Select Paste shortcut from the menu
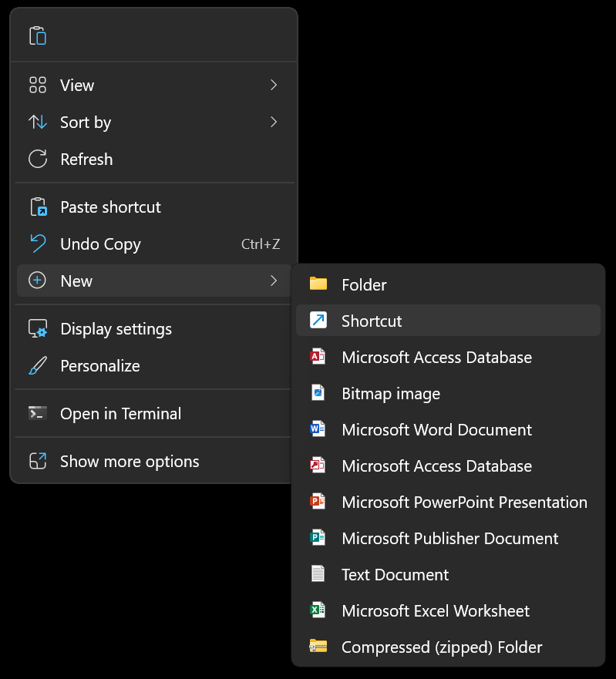The image size is (616, 679). [x=110, y=207]
